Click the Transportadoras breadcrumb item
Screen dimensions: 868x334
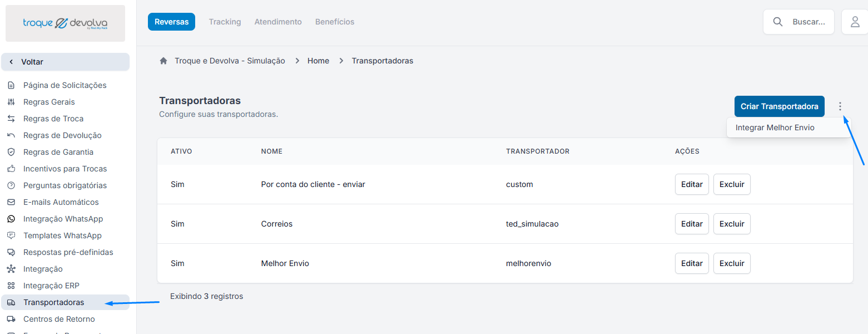[383, 61]
